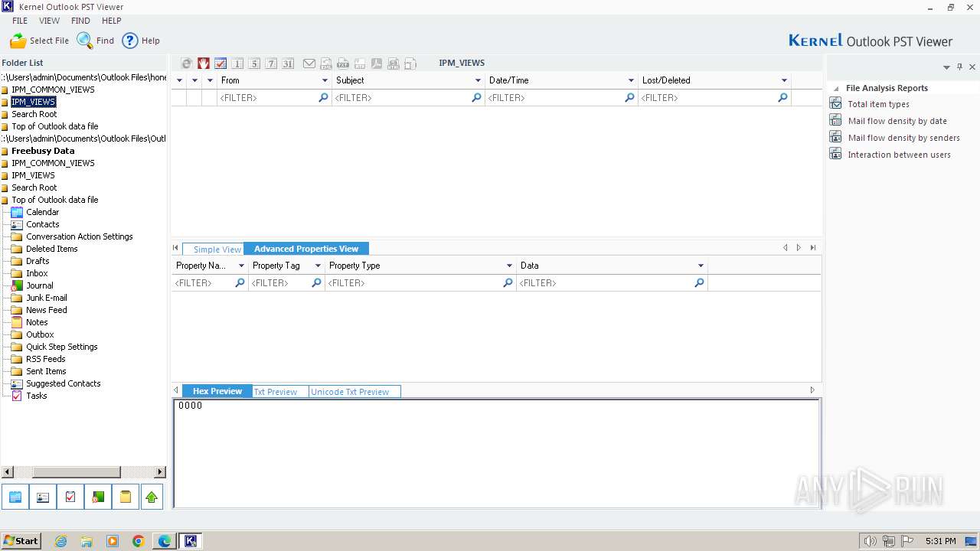980x551 pixels.
Task: Click the yellow notes shortcut button
Action: point(126,497)
